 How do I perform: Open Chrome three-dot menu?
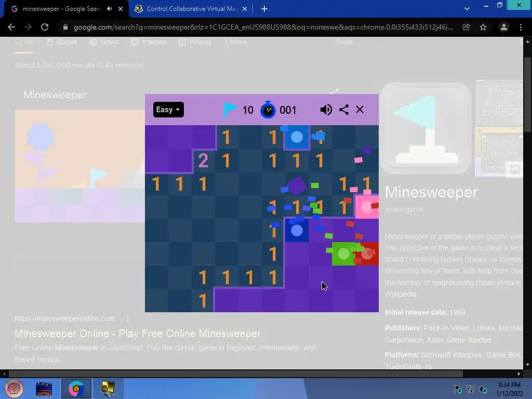[521, 27]
